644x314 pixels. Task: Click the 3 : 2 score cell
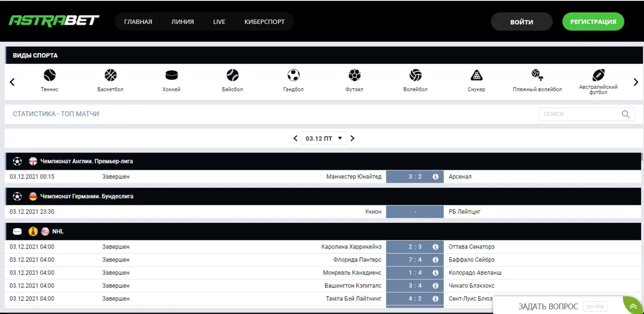pos(415,177)
